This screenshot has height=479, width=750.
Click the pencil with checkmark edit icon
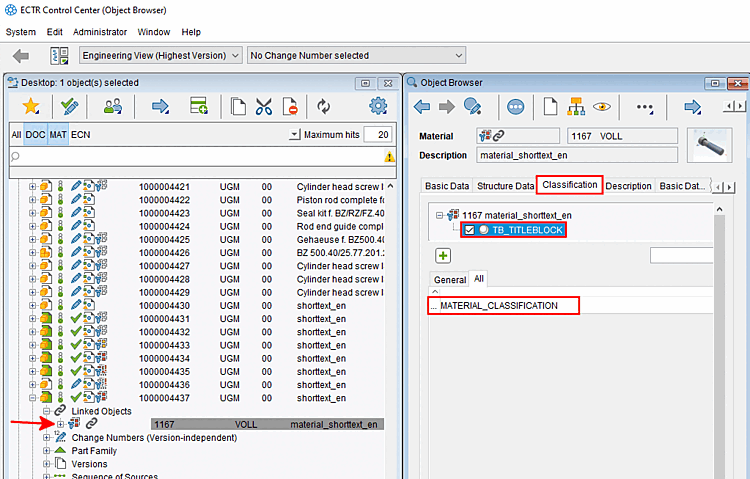(70, 106)
